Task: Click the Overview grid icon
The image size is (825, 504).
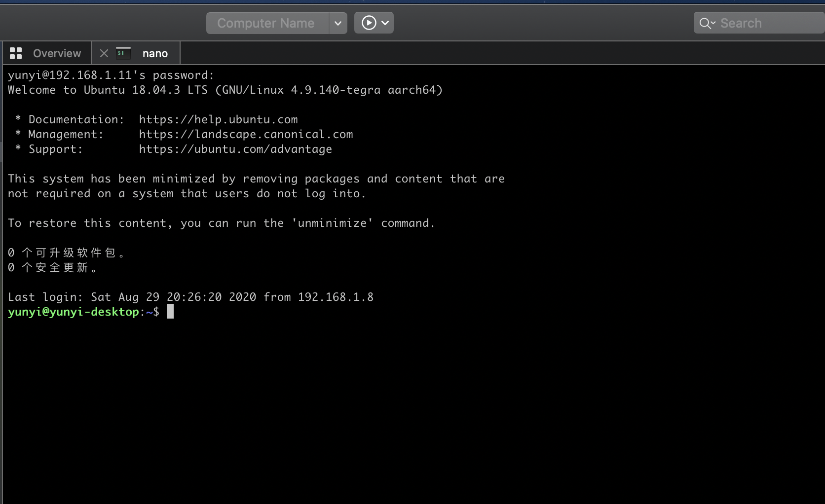Action: (x=15, y=53)
